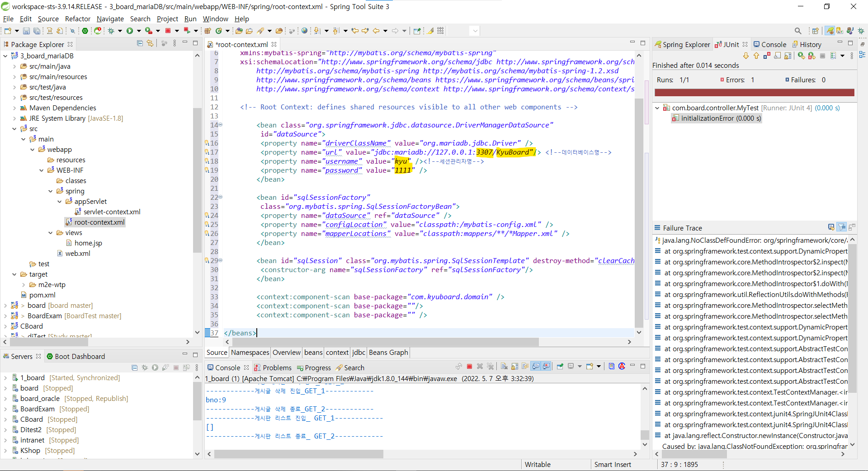
Task: Click the green Boot Dashboard power icon
Action: (x=85, y=31)
